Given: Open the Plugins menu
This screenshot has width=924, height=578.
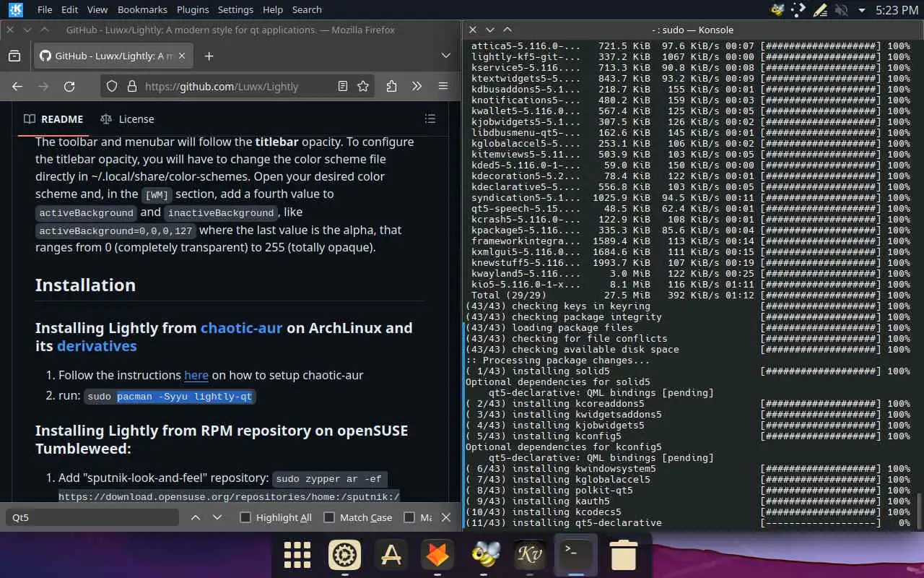Looking at the screenshot, I should (193, 10).
